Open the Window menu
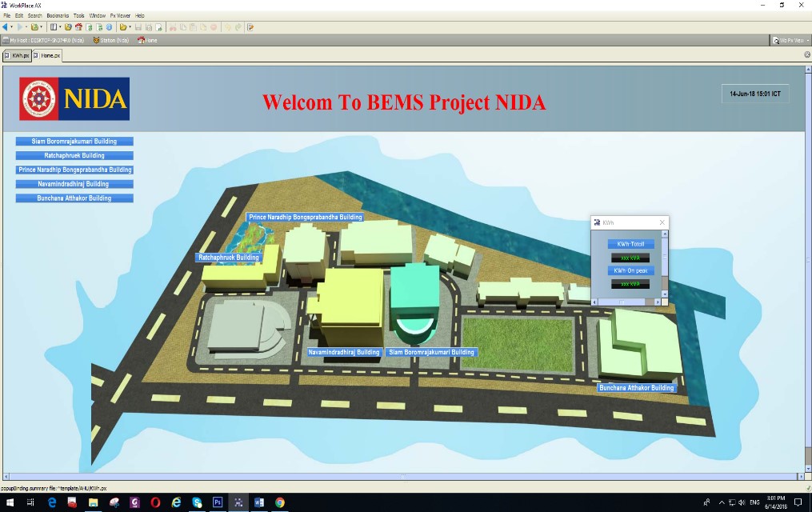 click(x=97, y=15)
